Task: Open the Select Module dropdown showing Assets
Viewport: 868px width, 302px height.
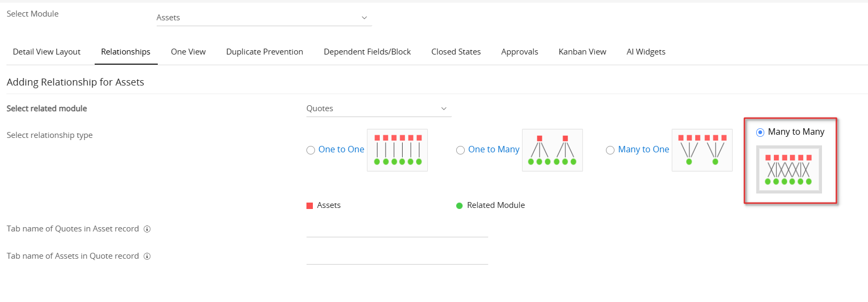Action: (264, 18)
